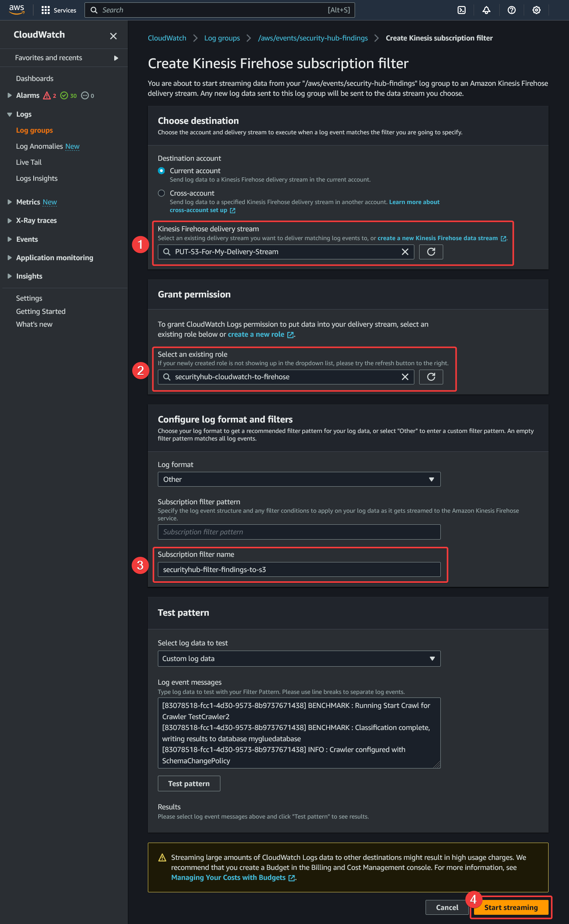Expand the Metrics section
Viewport: 569px width, 924px height.
coord(10,202)
